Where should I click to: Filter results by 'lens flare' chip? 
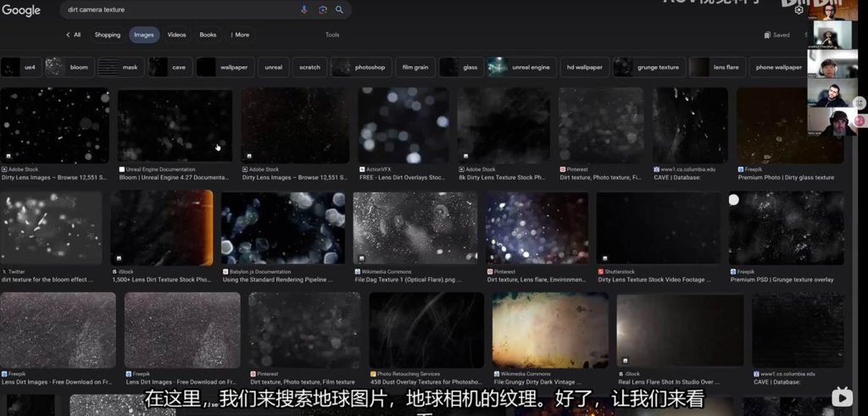(x=717, y=67)
